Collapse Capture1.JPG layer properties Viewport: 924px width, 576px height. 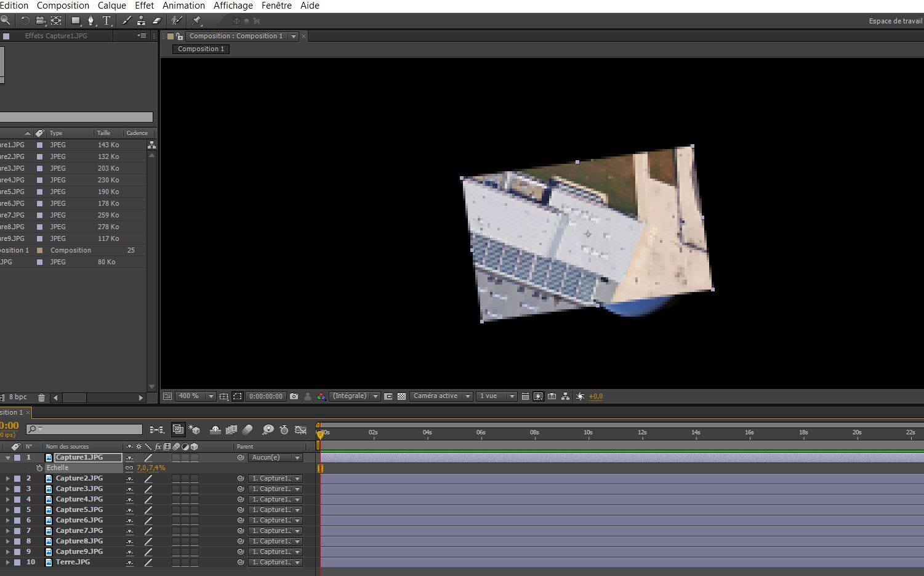(x=8, y=458)
